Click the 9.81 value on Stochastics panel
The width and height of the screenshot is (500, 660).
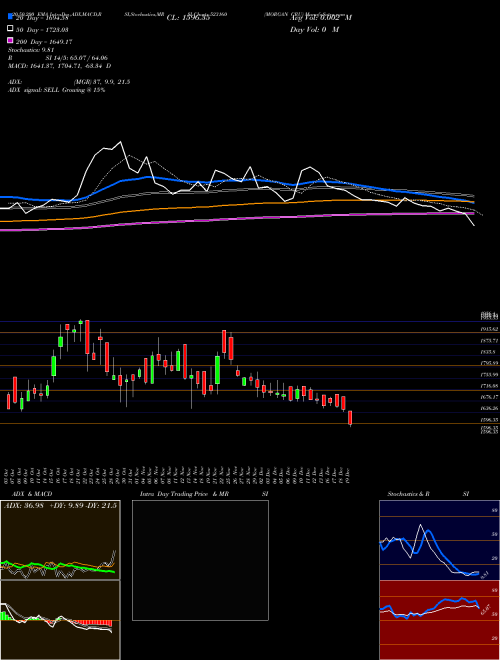(x=484, y=574)
